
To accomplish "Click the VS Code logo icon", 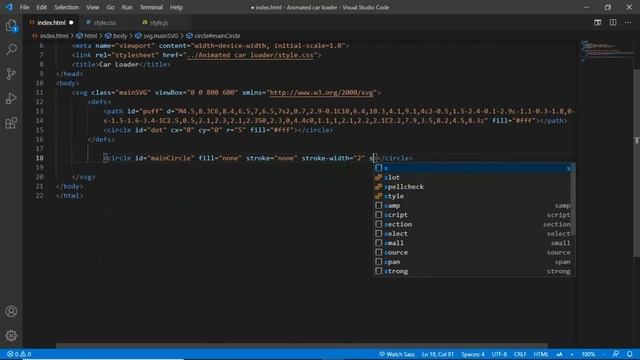I will [x=9, y=7].
